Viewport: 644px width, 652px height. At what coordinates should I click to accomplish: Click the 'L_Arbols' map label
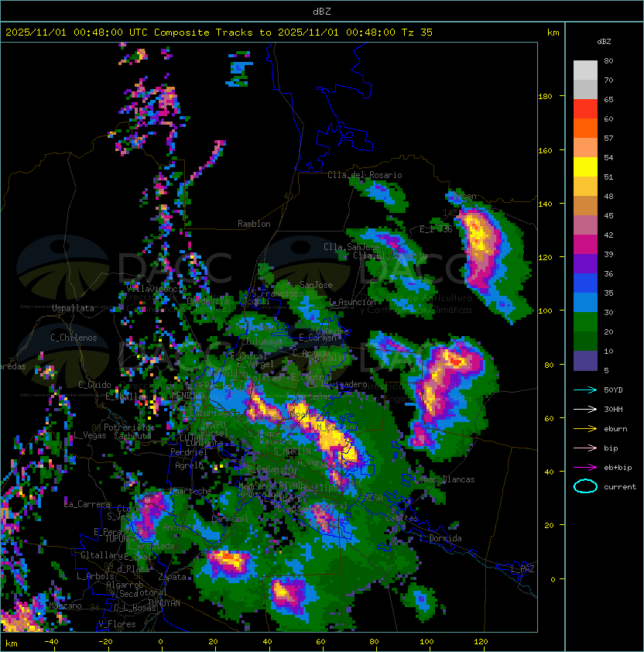[x=95, y=576]
